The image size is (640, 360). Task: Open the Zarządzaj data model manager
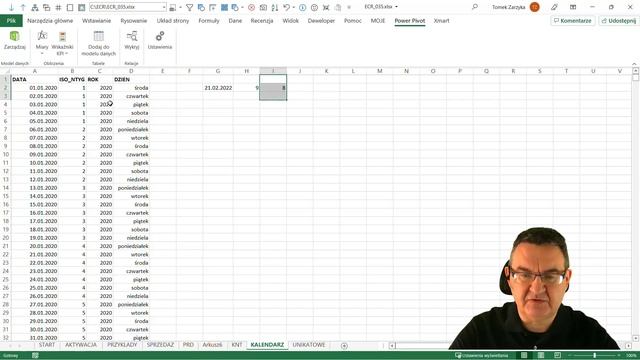(x=15, y=41)
